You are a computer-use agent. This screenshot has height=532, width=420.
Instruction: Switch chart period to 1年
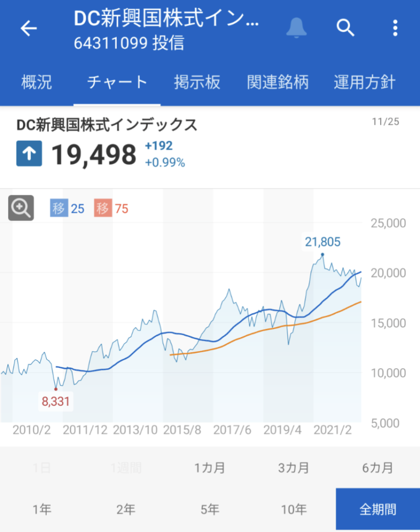[x=42, y=510]
